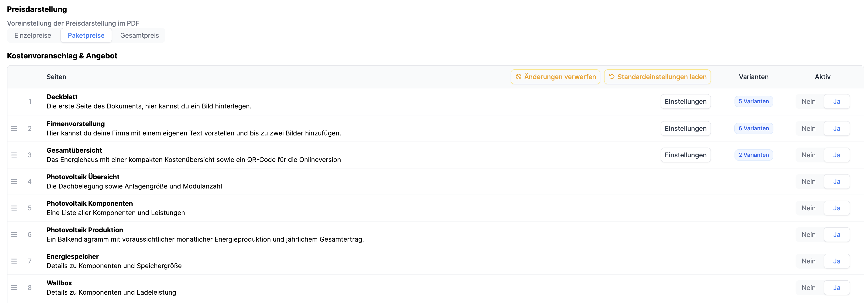Enable Energiespeicher page with Ja
868x303 pixels.
pos(837,261)
